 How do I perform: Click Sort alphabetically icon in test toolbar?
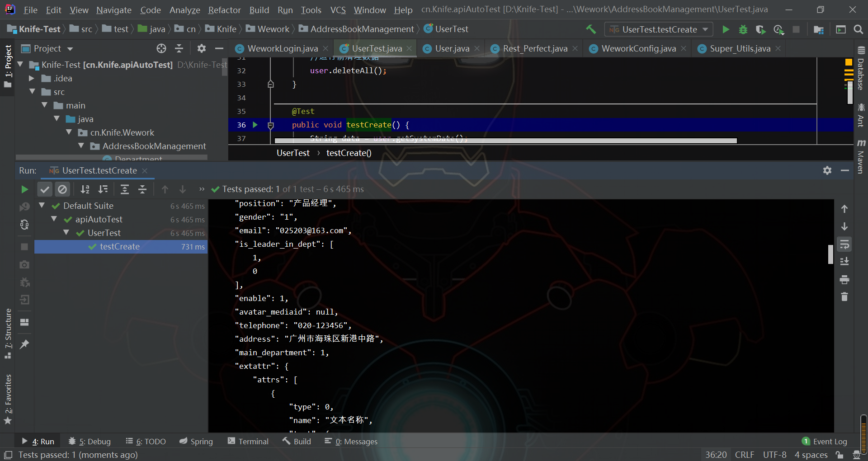pyautogui.click(x=85, y=189)
